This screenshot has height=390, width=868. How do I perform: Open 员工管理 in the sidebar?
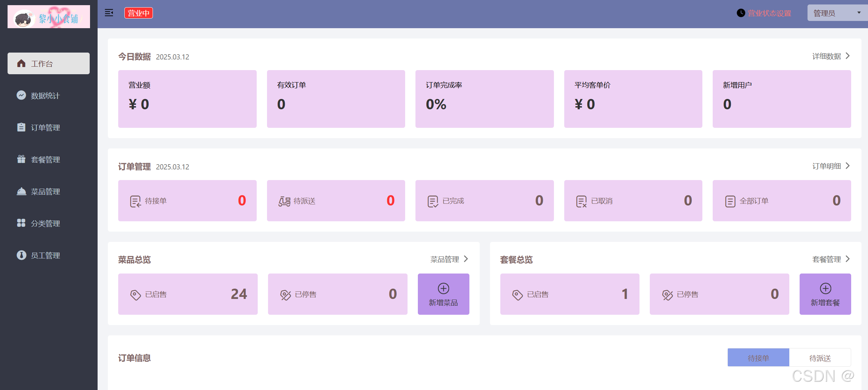pos(48,255)
